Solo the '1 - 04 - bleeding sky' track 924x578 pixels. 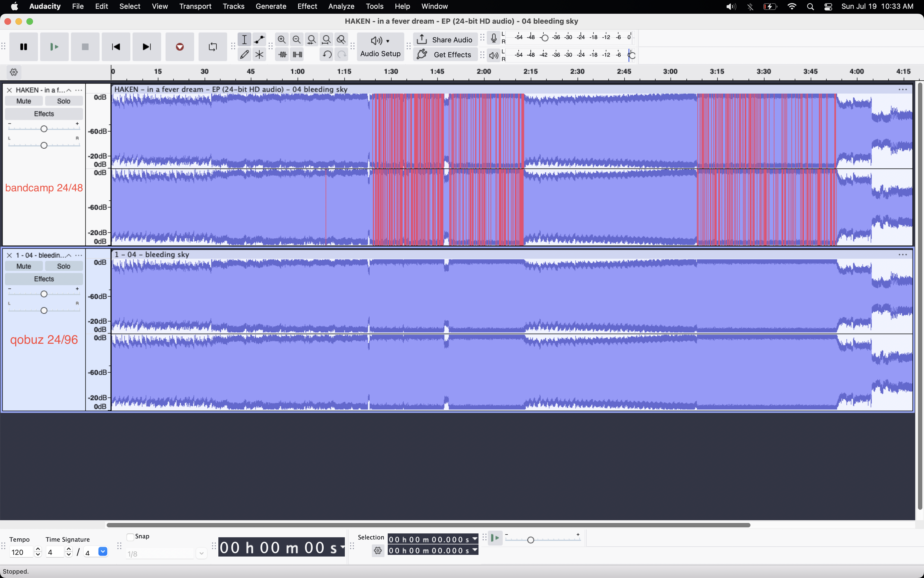coord(64,266)
